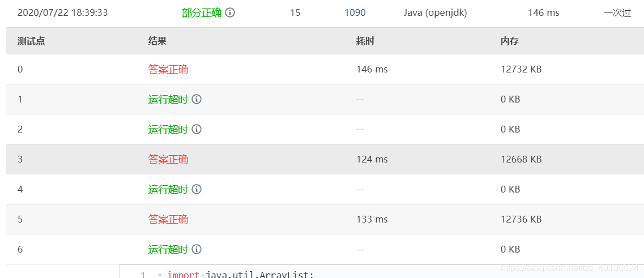Click info icon beside 部分正确 status

pos(230,12)
